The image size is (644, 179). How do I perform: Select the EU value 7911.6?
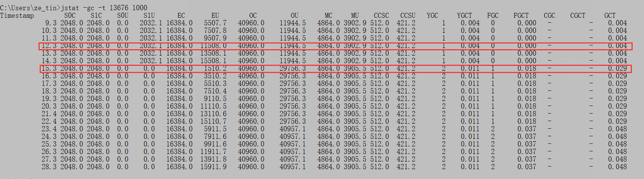215,137
